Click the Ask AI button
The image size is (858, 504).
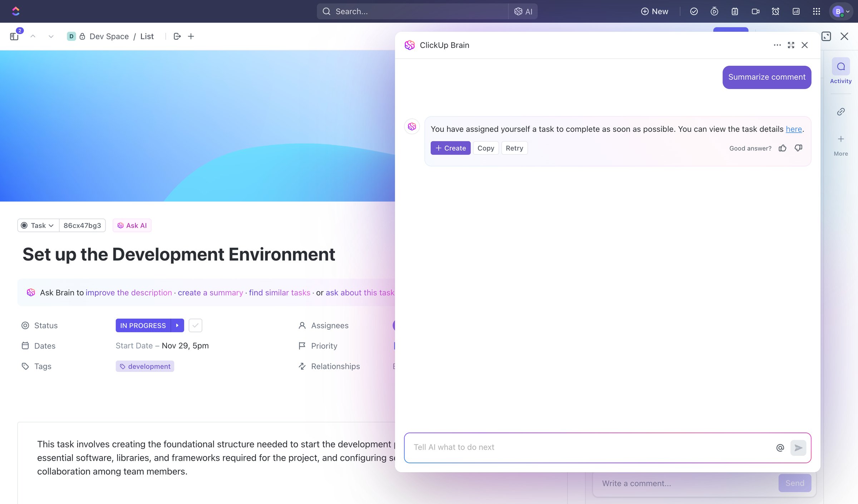pyautogui.click(x=132, y=225)
